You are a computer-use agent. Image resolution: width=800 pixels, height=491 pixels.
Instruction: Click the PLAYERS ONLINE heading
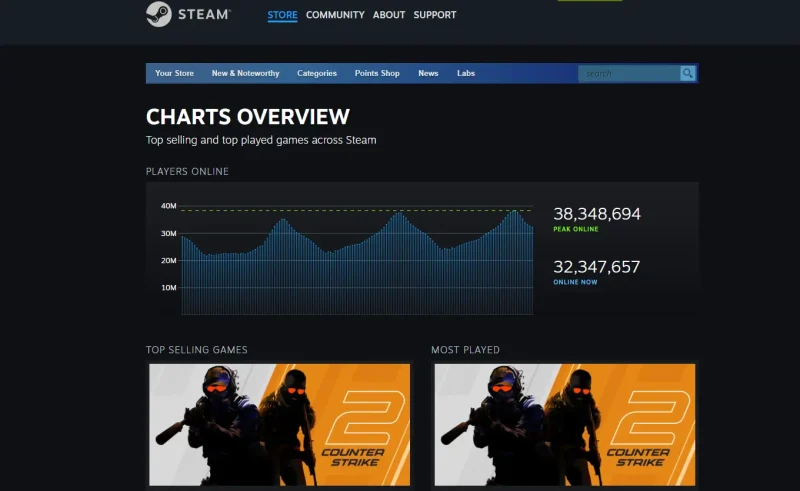187,171
